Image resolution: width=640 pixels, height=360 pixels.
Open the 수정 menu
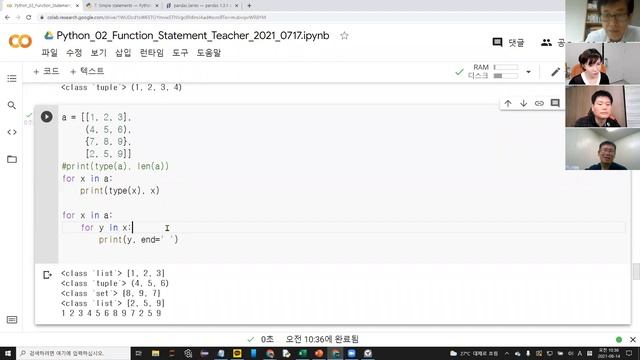tap(74, 53)
